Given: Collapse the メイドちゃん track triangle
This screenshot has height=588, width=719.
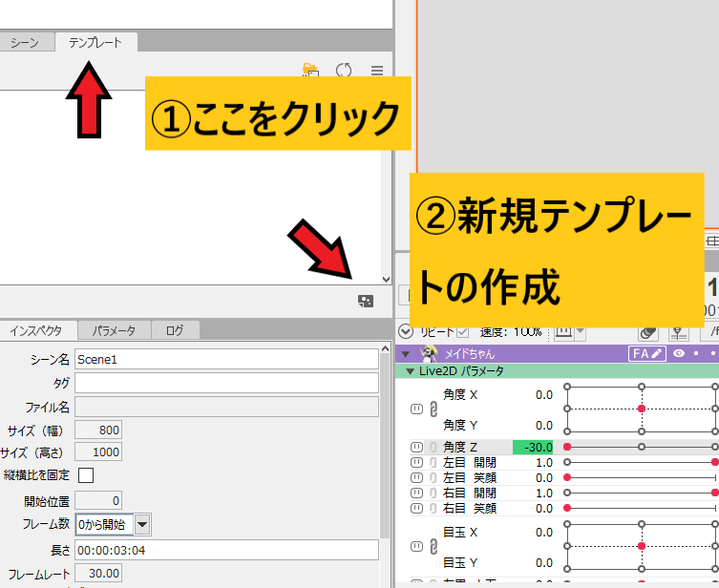Looking at the screenshot, I should tap(406, 354).
